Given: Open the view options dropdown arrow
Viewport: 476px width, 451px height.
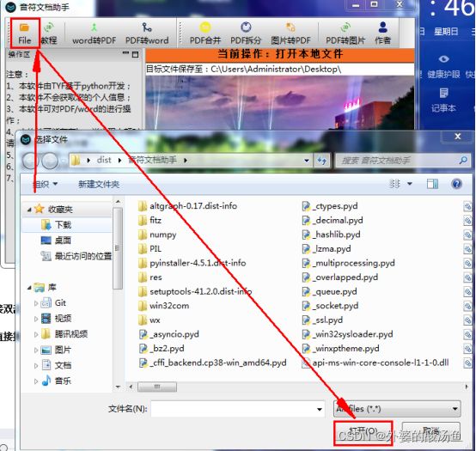Looking at the screenshot, I should [410, 184].
